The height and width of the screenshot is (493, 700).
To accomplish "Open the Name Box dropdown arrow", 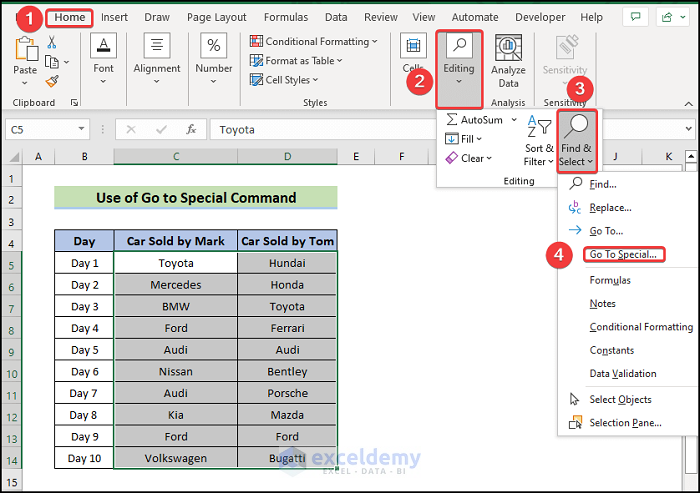I will tap(81, 129).
